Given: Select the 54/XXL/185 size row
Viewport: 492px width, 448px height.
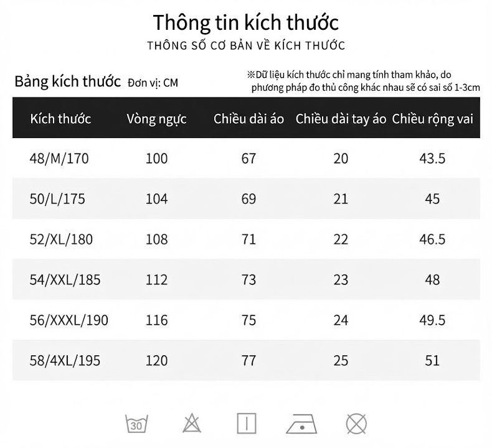Looking at the screenshot, I should point(247,279).
